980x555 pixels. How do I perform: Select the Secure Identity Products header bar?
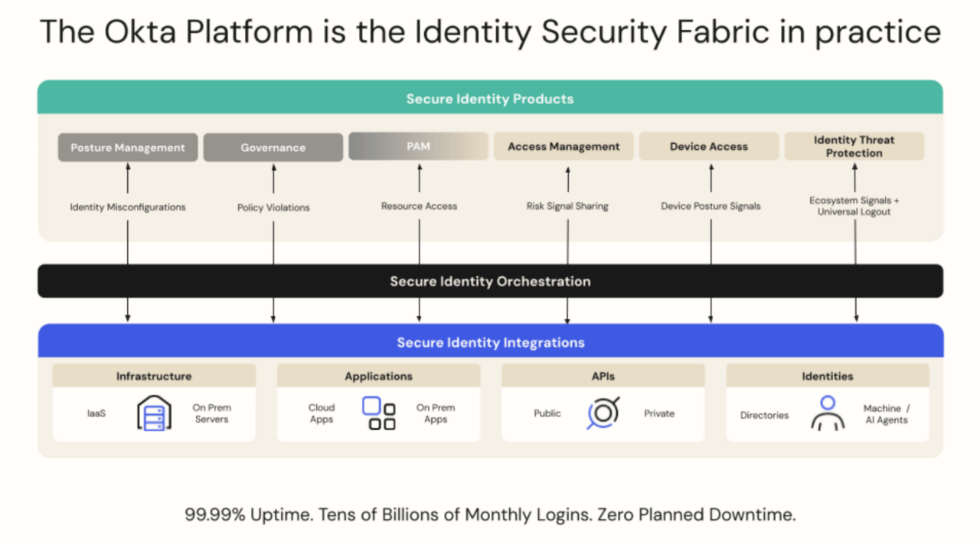point(489,99)
